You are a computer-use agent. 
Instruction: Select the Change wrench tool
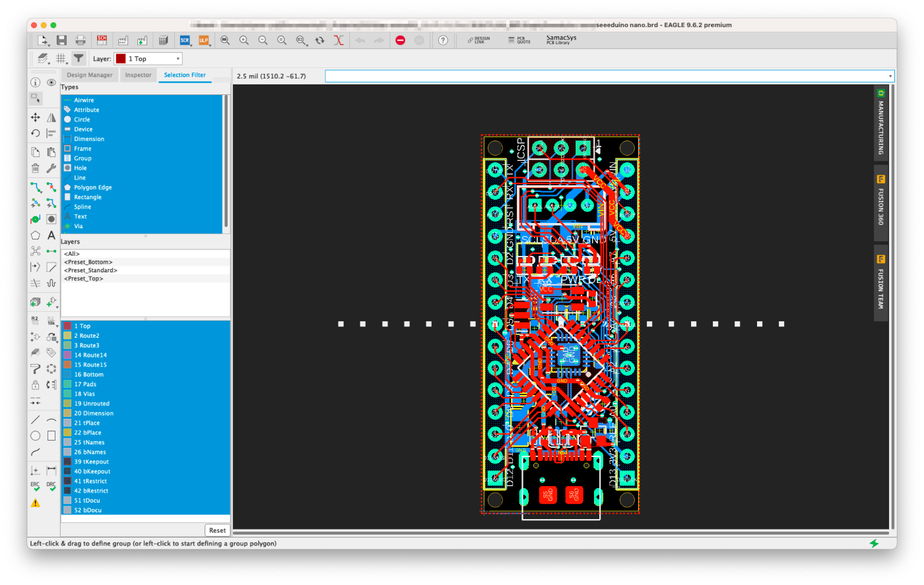[51, 168]
